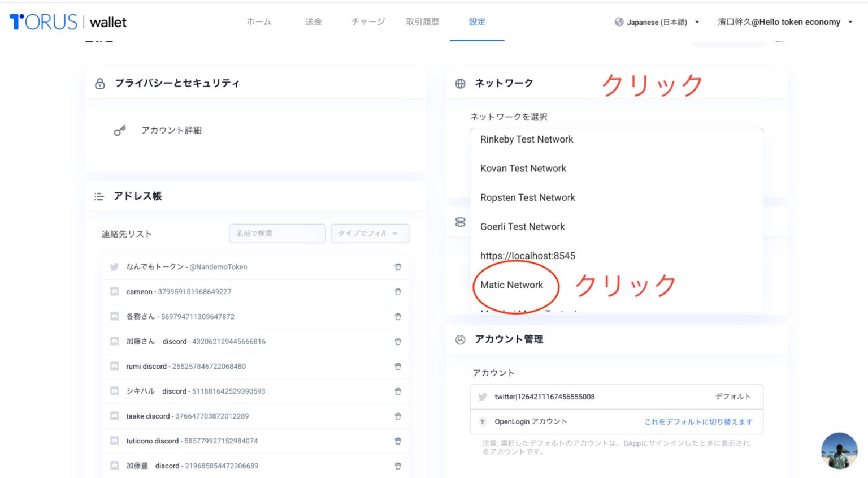Click the lock icon on プライバシーとセキュリティ panel
Screen dimensions: 868x478
tap(100, 83)
